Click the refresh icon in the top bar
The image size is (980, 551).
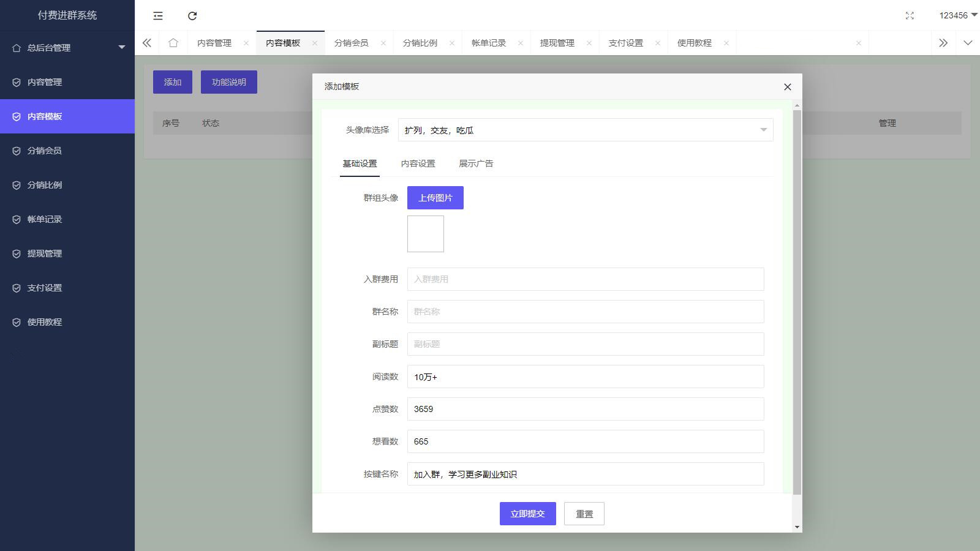point(192,16)
